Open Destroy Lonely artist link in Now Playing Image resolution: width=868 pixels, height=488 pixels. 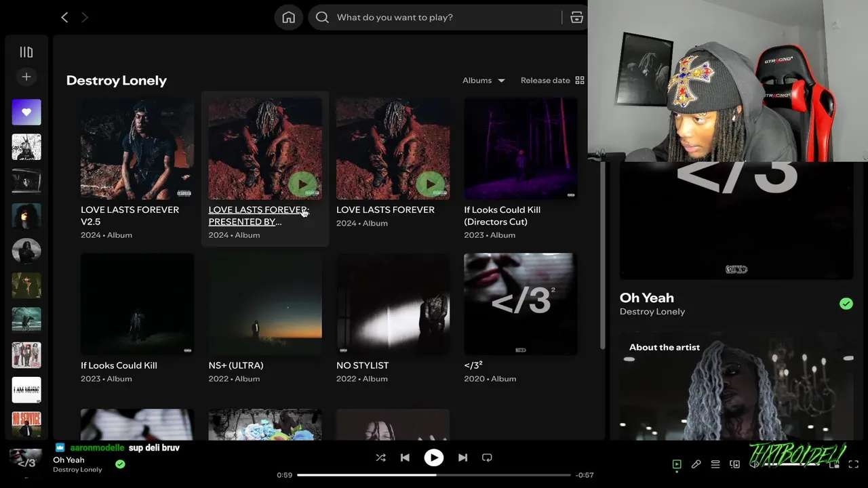(652, 312)
